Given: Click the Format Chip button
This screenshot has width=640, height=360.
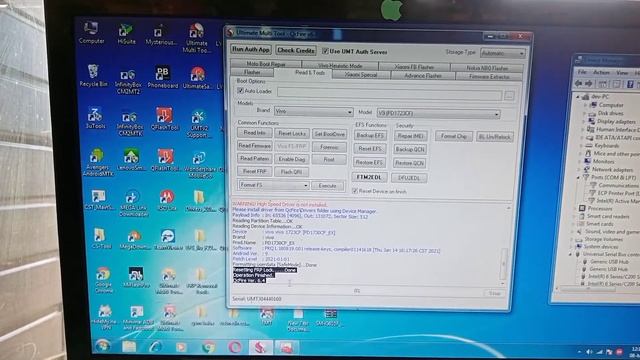Looking at the screenshot, I should point(453,136).
